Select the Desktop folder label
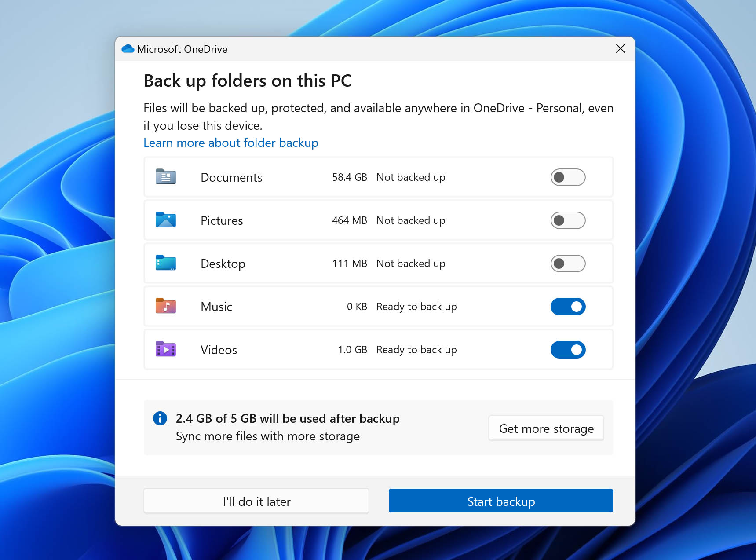This screenshot has height=560, width=756. pyautogui.click(x=223, y=264)
